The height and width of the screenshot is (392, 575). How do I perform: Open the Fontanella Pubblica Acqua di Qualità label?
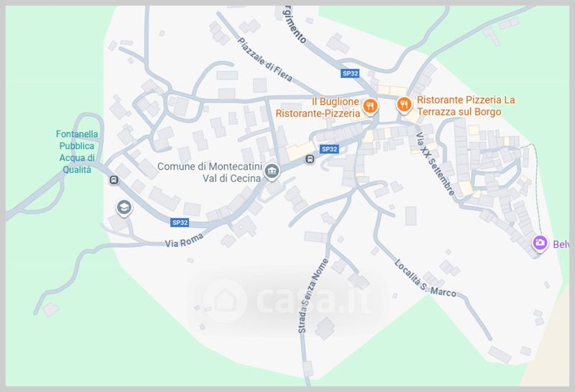(x=77, y=151)
